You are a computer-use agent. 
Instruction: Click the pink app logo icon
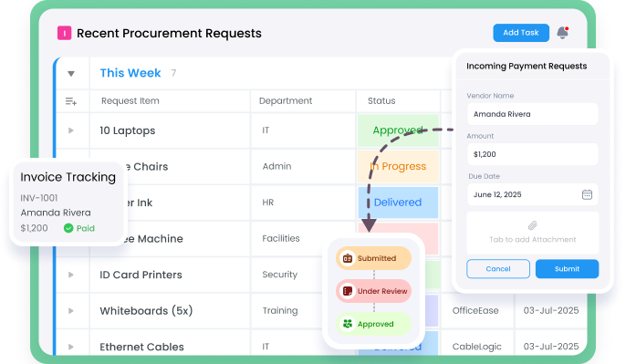click(x=64, y=33)
